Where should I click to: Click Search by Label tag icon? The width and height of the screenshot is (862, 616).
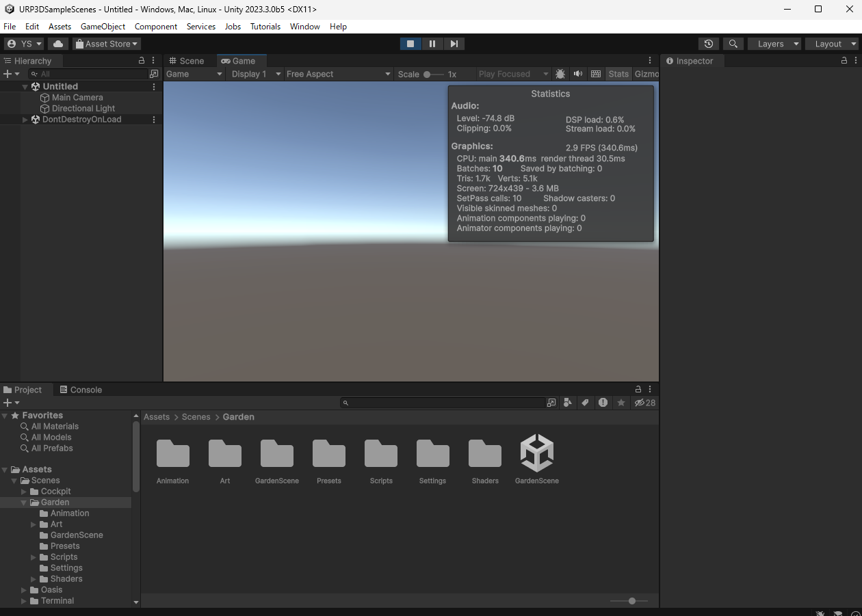point(585,403)
